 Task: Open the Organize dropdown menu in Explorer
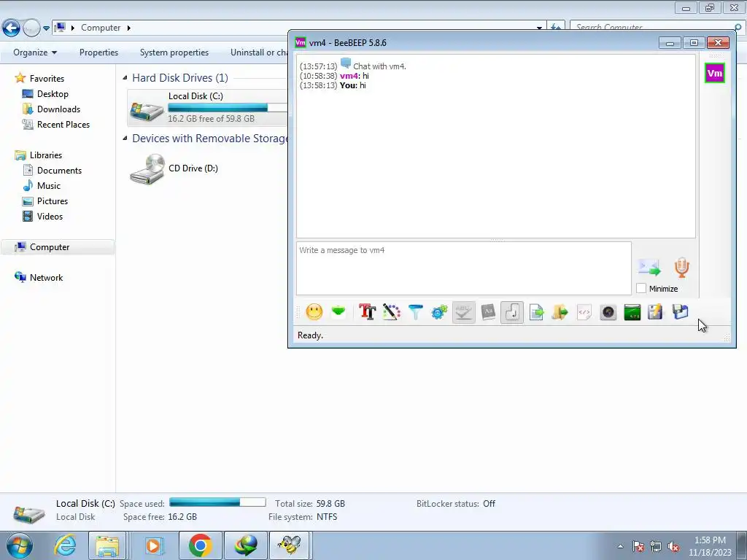pyautogui.click(x=35, y=52)
